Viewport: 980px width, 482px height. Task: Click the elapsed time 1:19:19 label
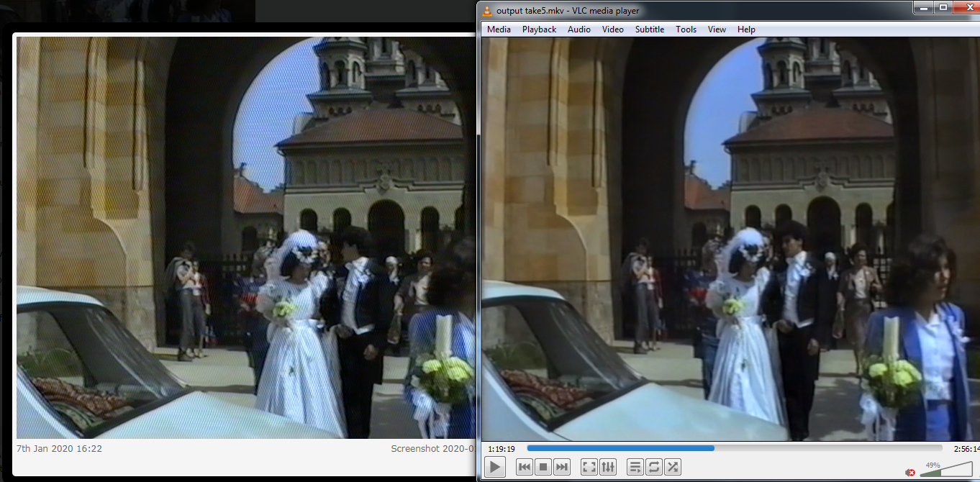[x=502, y=449]
